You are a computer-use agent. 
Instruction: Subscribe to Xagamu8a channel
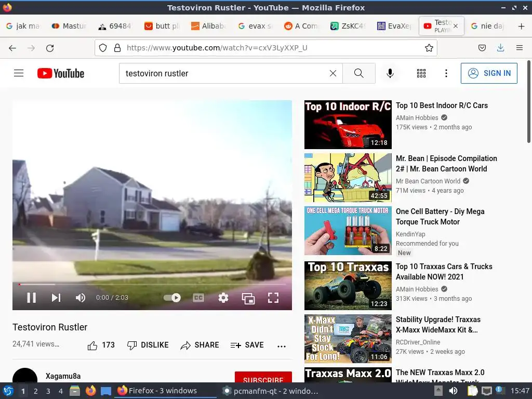pos(263,377)
